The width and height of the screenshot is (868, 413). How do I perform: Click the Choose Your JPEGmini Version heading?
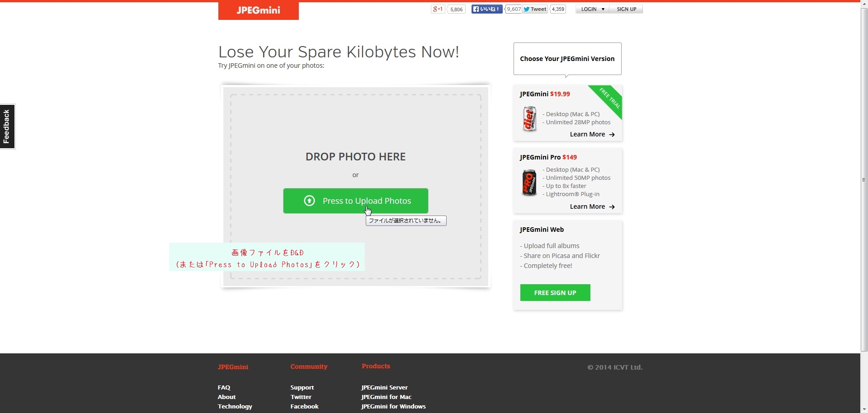[x=567, y=59]
